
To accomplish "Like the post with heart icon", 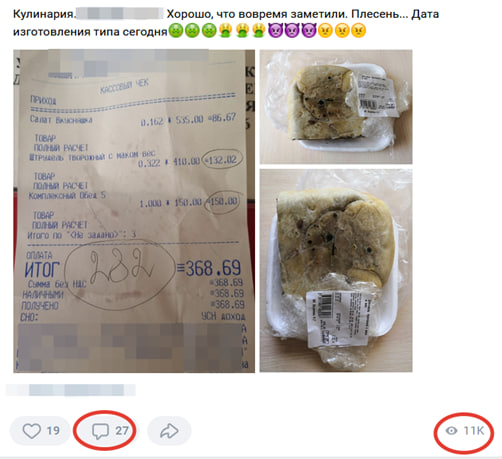I will (32, 431).
